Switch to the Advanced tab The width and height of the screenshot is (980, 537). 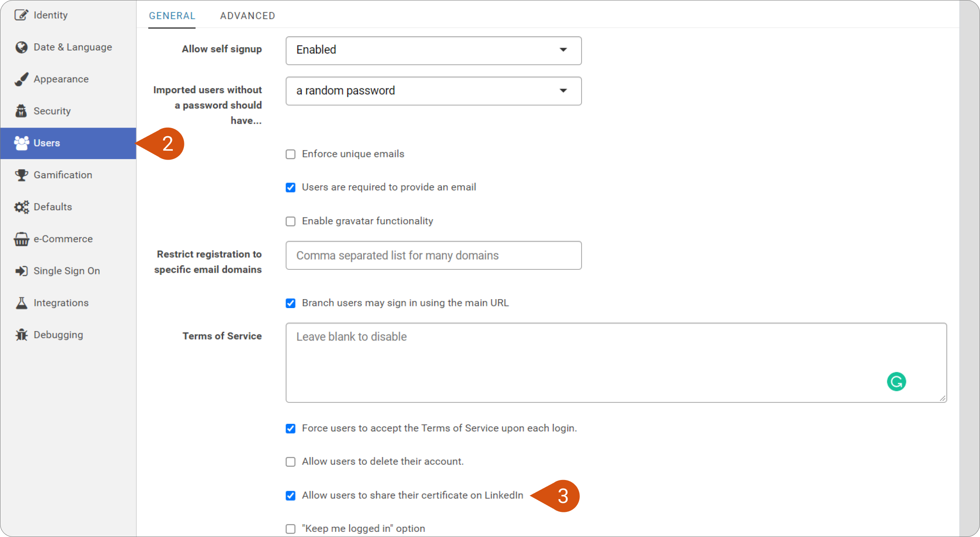click(247, 16)
